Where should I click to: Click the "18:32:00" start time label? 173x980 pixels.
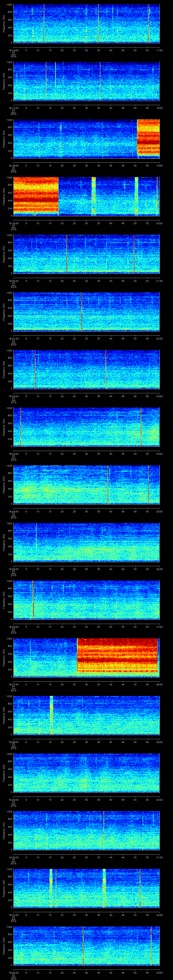point(13,973)
